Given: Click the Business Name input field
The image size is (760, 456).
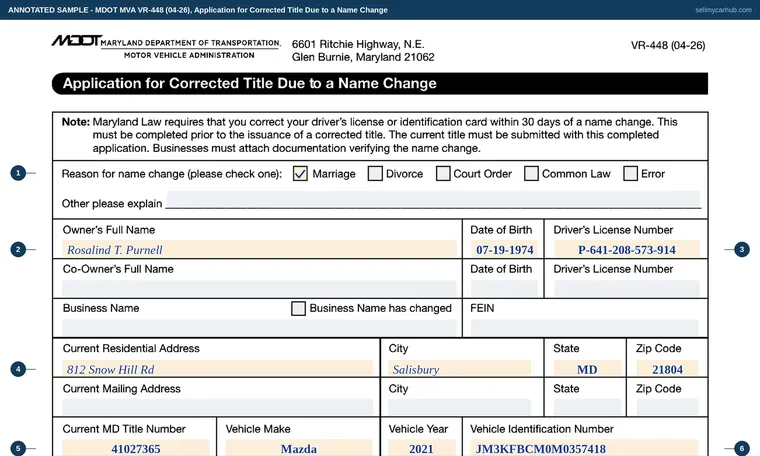Looking at the screenshot, I should click(x=259, y=328).
